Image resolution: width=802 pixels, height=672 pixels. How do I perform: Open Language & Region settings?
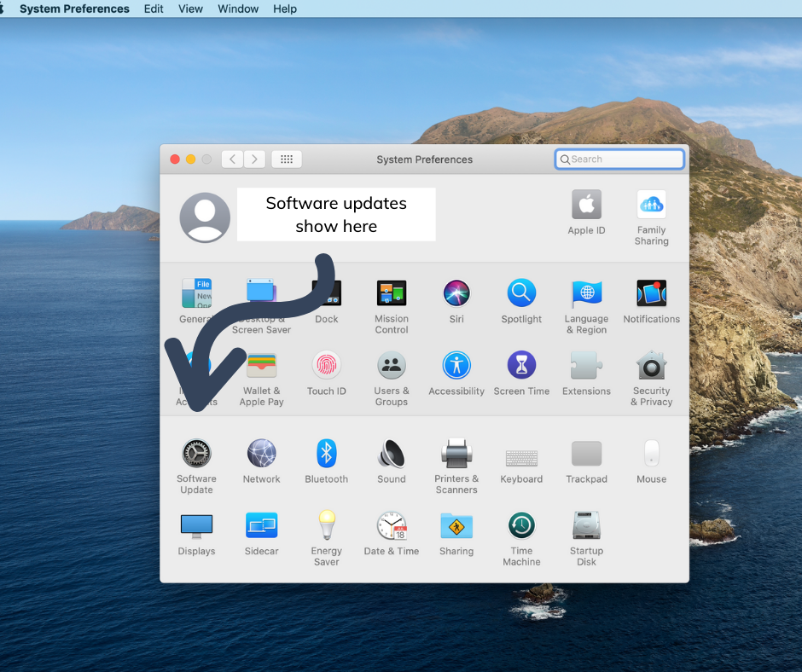click(586, 293)
